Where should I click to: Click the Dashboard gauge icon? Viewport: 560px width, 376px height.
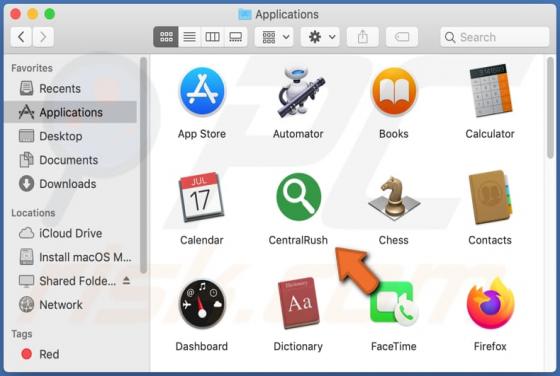202,304
